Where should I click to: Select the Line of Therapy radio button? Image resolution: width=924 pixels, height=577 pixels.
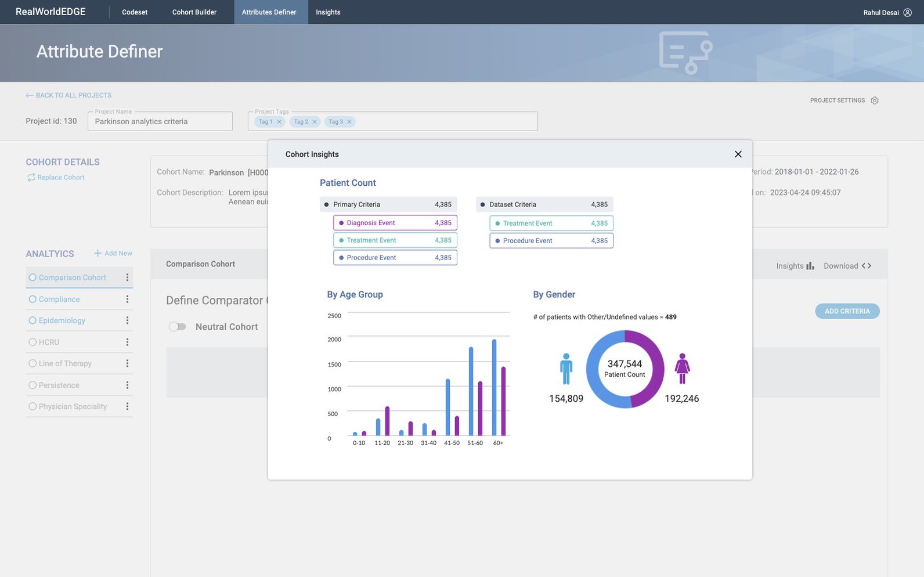coord(33,363)
